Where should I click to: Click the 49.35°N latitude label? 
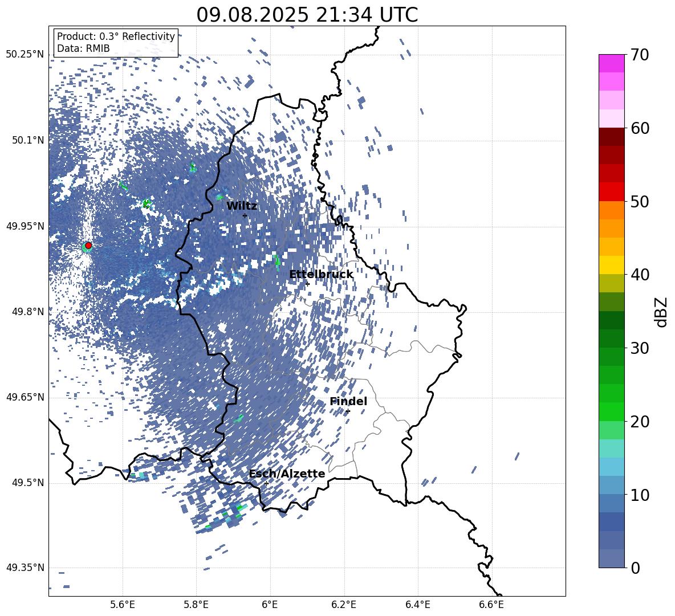click(x=25, y=568)
